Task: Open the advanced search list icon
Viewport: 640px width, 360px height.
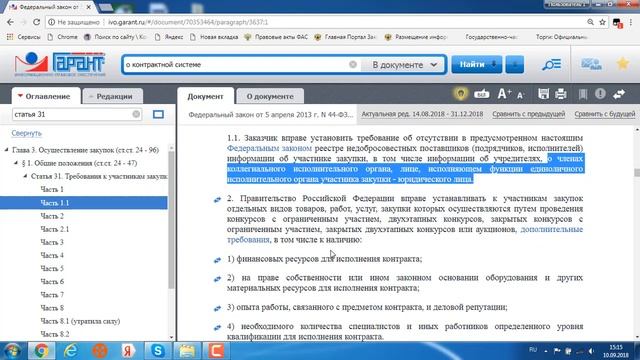Action: pos(551,64)
